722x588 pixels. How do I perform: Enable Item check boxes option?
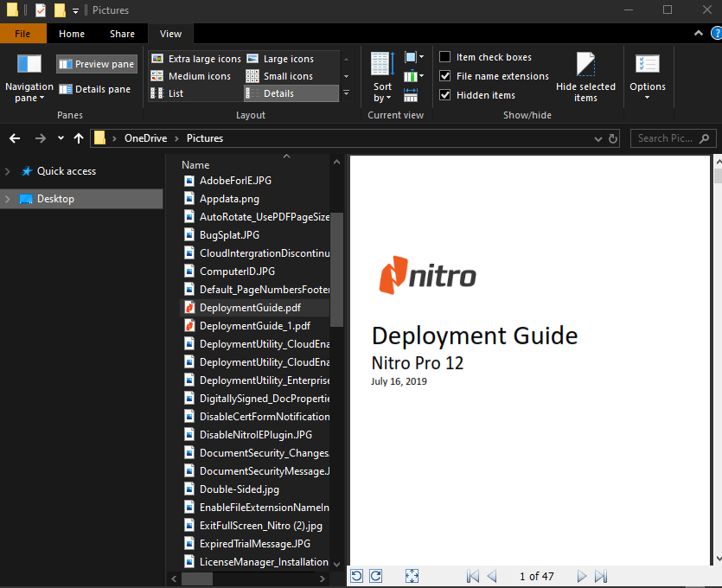445,57
